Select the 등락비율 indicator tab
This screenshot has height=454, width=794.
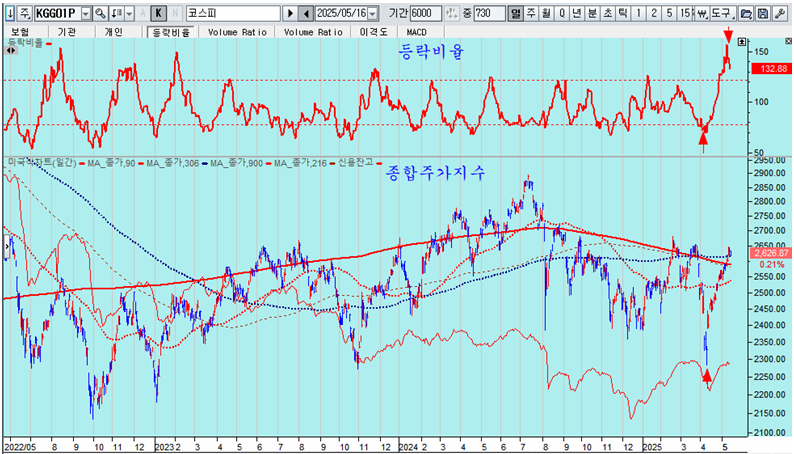[x=169, y=32]
